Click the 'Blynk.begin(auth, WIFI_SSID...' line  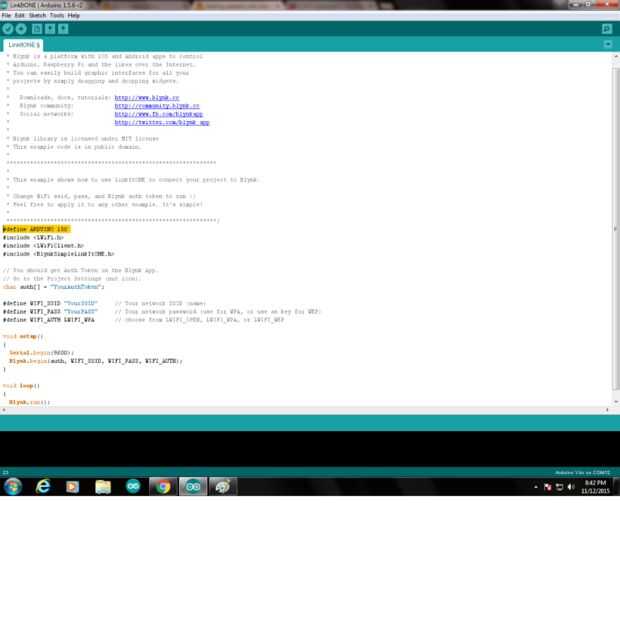96,361
